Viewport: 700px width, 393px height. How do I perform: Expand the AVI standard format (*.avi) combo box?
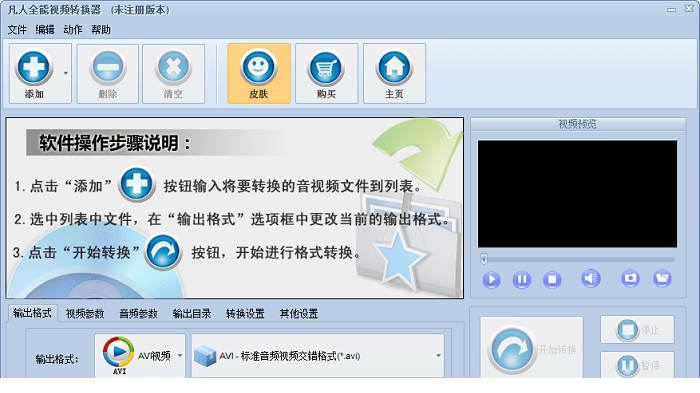tap(318, 356)
